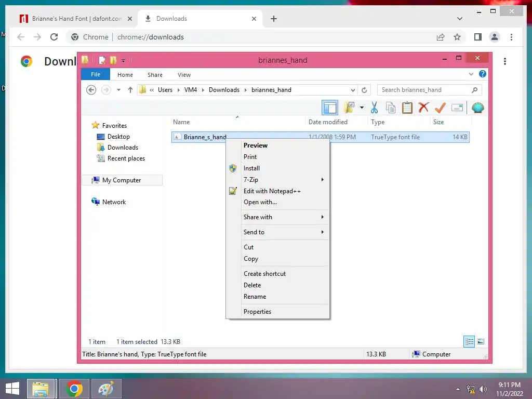Expand the Explorer ribbon chevron

pos(471,74)
